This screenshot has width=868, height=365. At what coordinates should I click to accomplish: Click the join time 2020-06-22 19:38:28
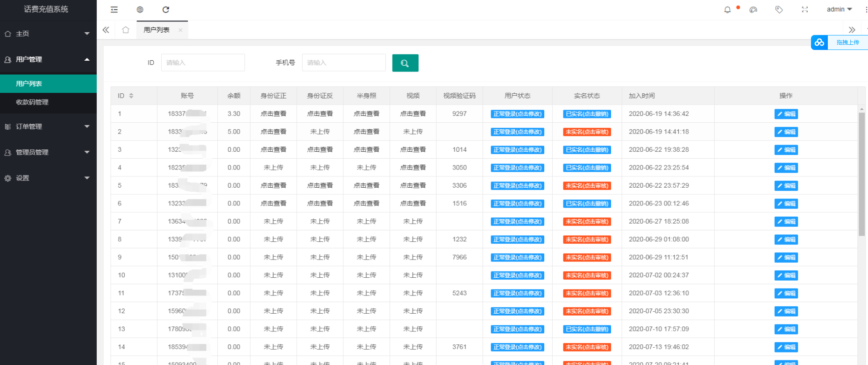pos(659,149)
